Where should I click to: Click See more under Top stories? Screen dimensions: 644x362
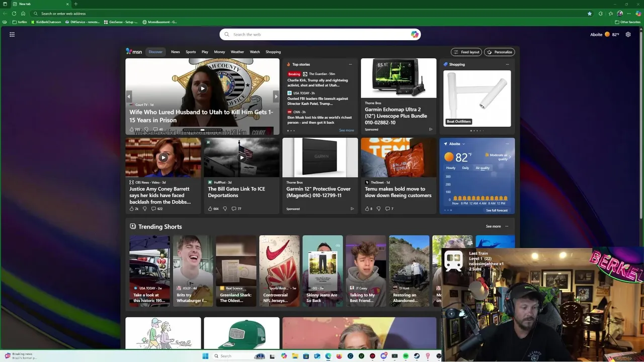(x=347, y=130)
